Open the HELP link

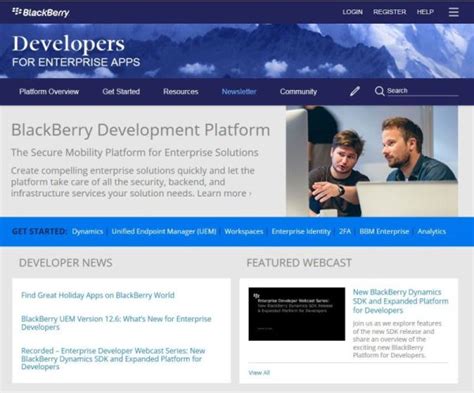tap(425, 12)
